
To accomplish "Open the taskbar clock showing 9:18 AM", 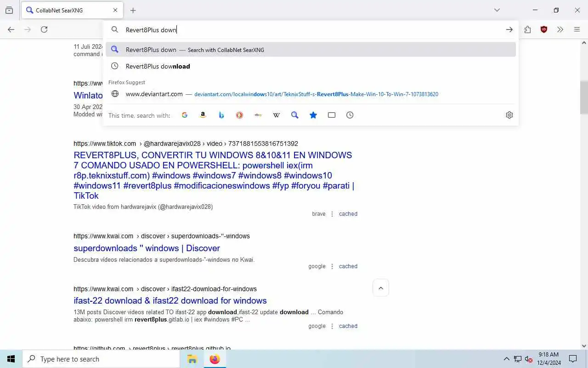I will pyautogui.click(x=549, y=359).
